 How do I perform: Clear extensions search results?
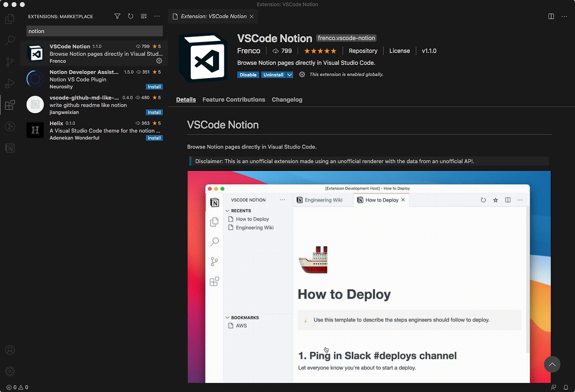click(x=144, y=16)
